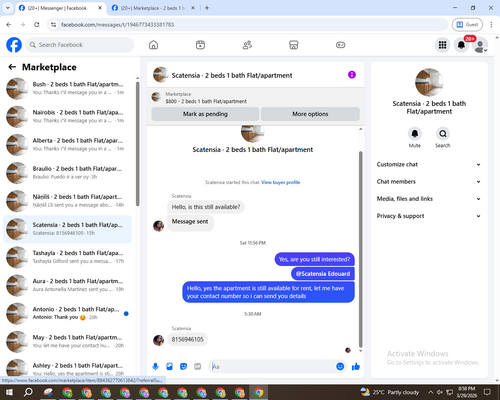500x400 pixels.
Task: Open the Video/Reels icon in top nav
Action: [x=200, y=45]
